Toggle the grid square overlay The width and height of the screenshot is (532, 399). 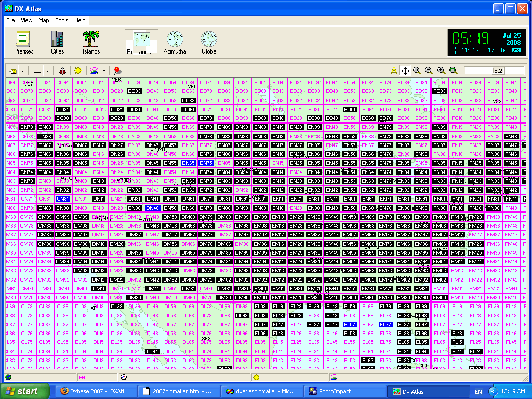(x=38, y=71)
